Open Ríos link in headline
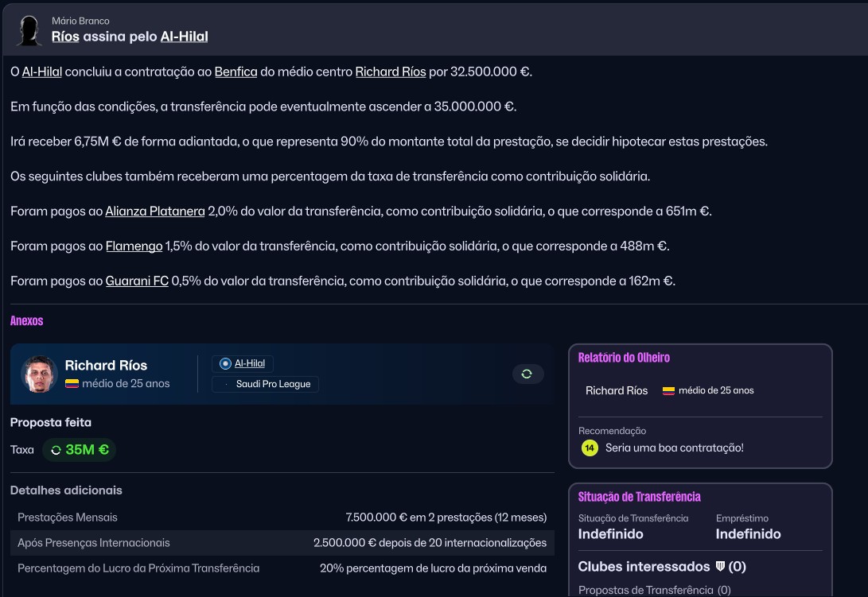 (x=65, y=37)
